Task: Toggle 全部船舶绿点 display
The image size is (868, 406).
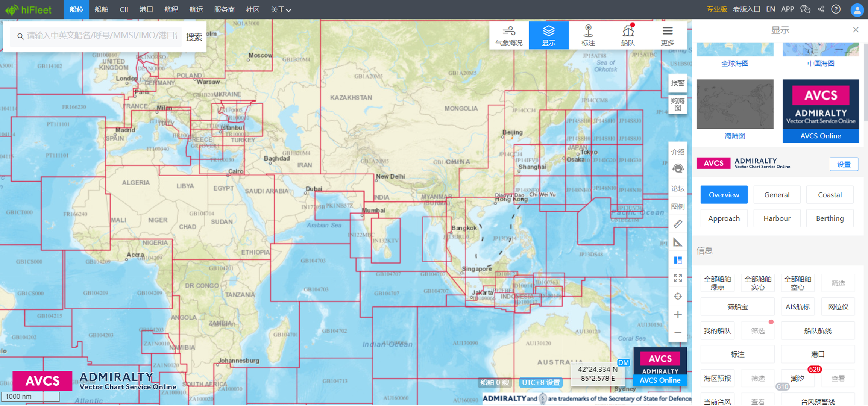Action: coord(717,283)
